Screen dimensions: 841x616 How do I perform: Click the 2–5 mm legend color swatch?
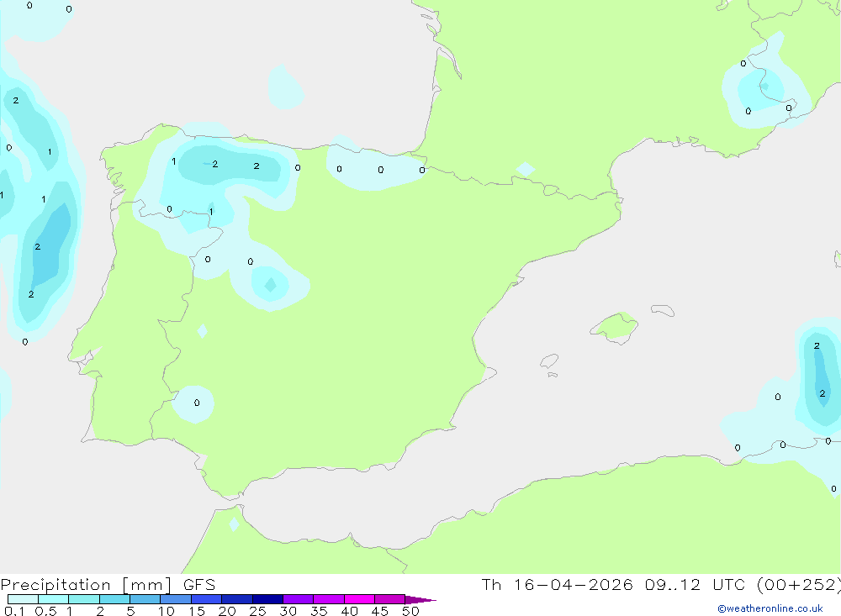(x=114, y=599)
